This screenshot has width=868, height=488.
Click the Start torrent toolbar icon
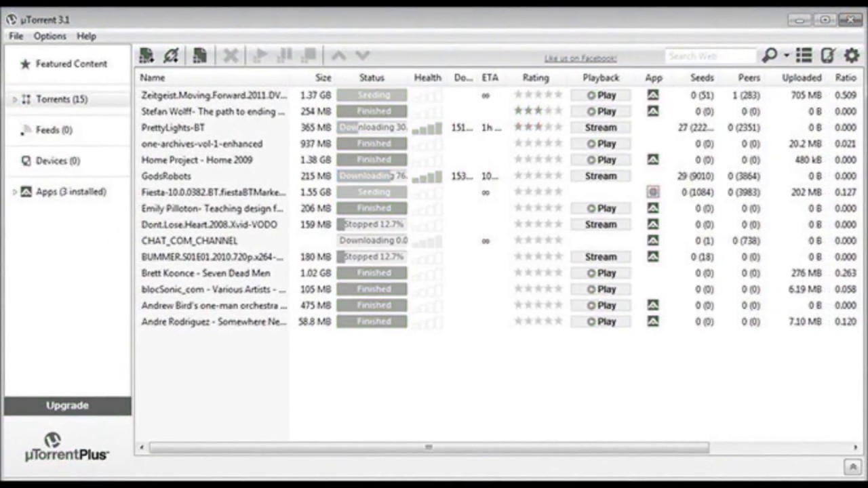pos(260,56)
